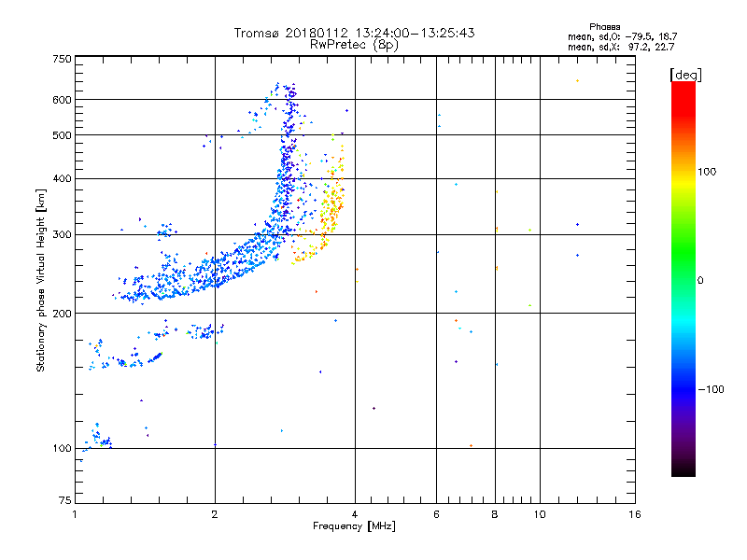Click the x-axis '4' tick label
The width and height of the screenshot is (747, 560).
click(355, 514)
